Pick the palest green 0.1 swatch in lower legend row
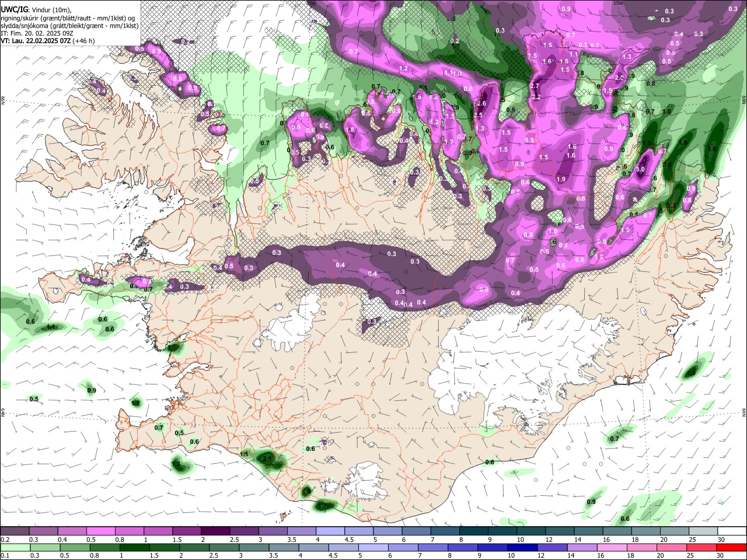Image resolution: width=747 pixels, height=560 pixels. point(15,547)
